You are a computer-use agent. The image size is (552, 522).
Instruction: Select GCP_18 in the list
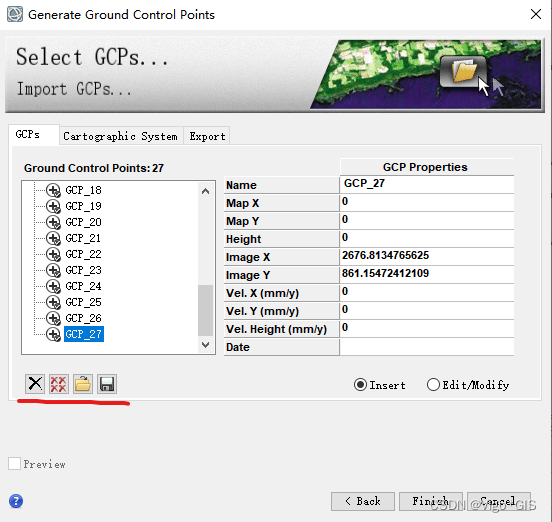(83, 190)
